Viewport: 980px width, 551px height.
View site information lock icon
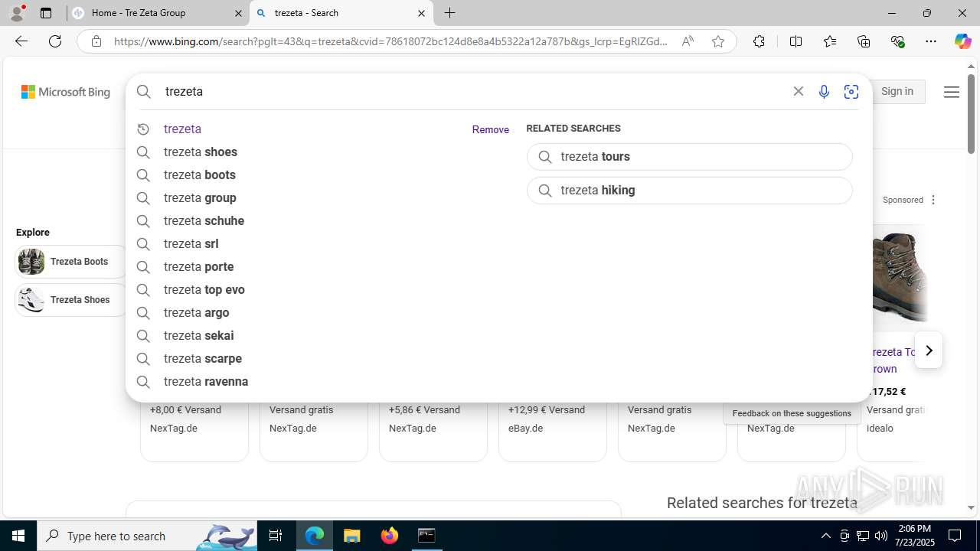click(96, 41)
